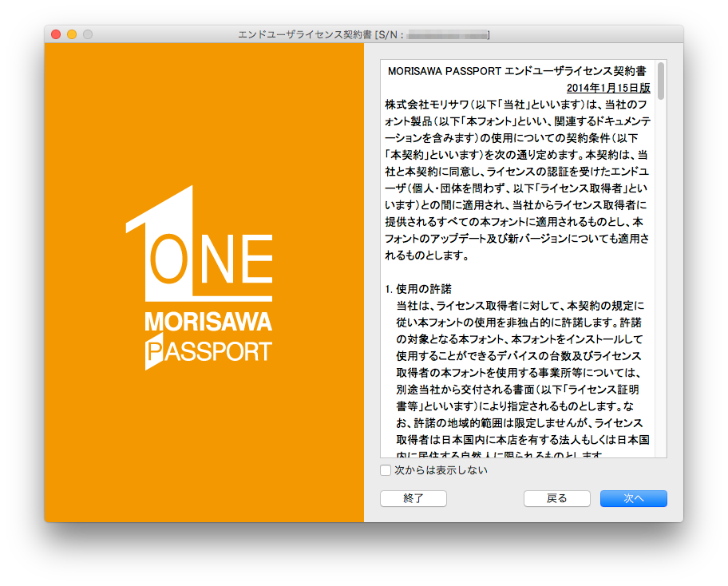This screenshot has width=728, height=586.
Task: Click the red close window button
Action: pyautogui.click(x=56, y=34)
